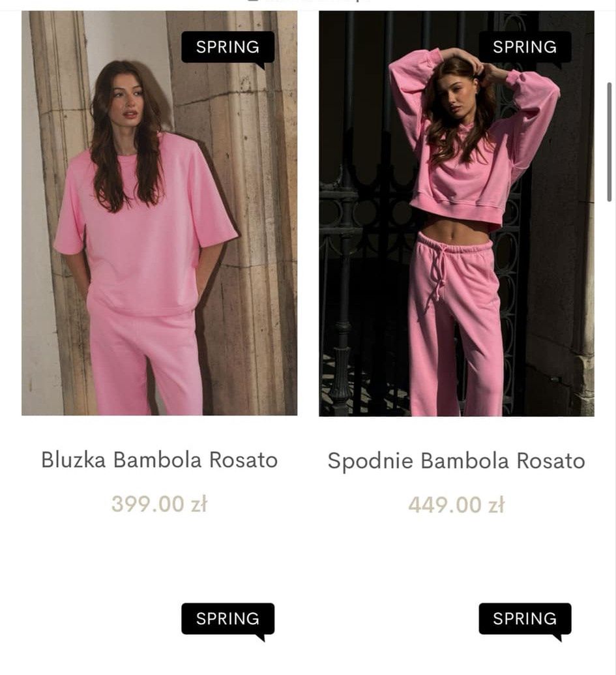Click the Bluzka Bambola Rosato title link
The height and width of the screenshot is (675, 616).
[x=159, y=460]
